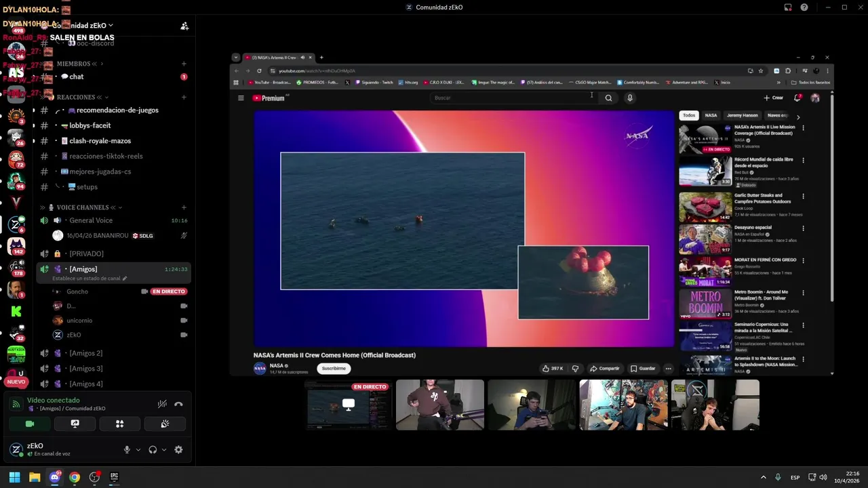Toggle screen sharing in the voice panel
Screen dimensions: 868x488
pyautogui.click(x=75, y=424)
